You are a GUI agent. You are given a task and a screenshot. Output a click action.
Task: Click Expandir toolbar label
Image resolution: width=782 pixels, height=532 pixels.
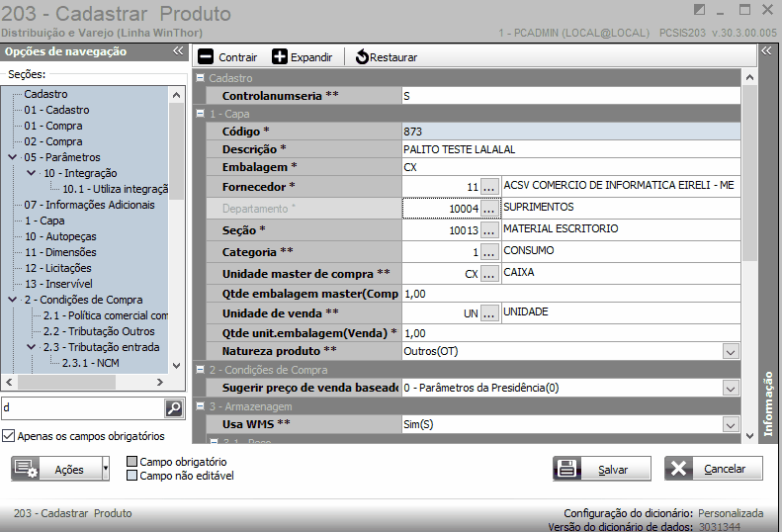pyautogui.click(x=311, y=57)
